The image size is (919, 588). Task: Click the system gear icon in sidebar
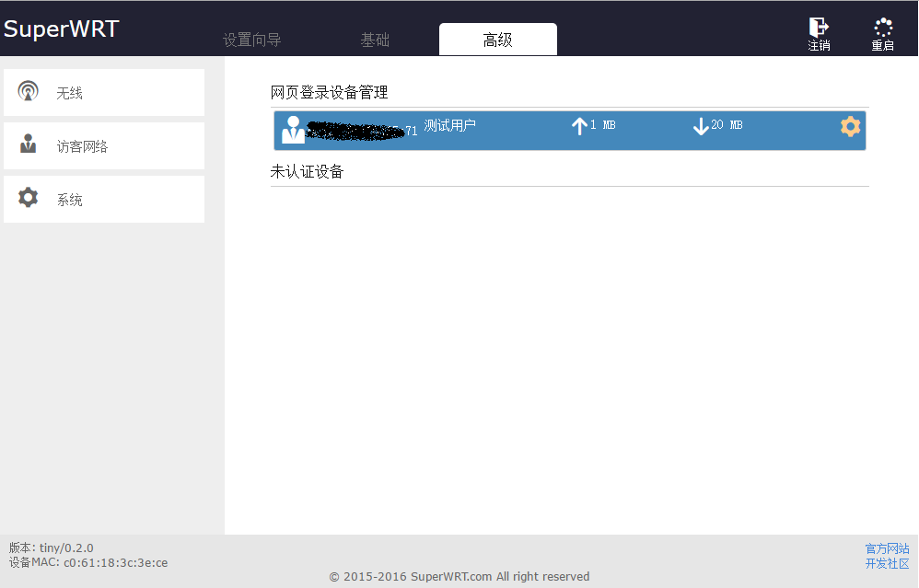tap(29, 197)
